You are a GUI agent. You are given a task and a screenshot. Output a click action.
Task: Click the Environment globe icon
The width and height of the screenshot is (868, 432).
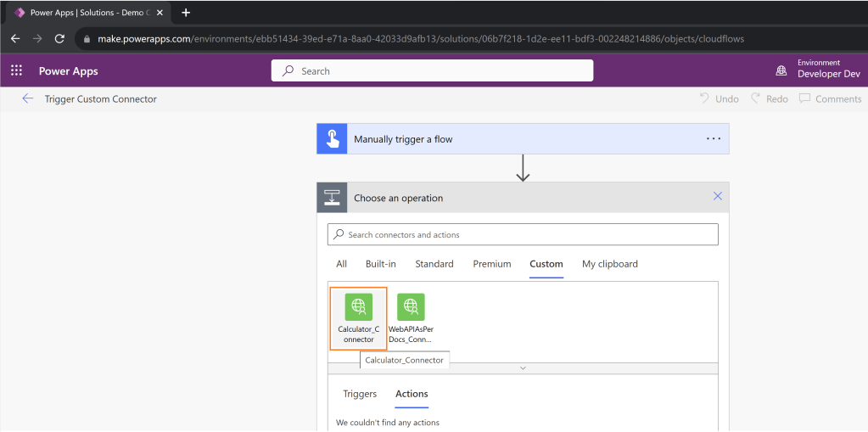tap(781, 71)
